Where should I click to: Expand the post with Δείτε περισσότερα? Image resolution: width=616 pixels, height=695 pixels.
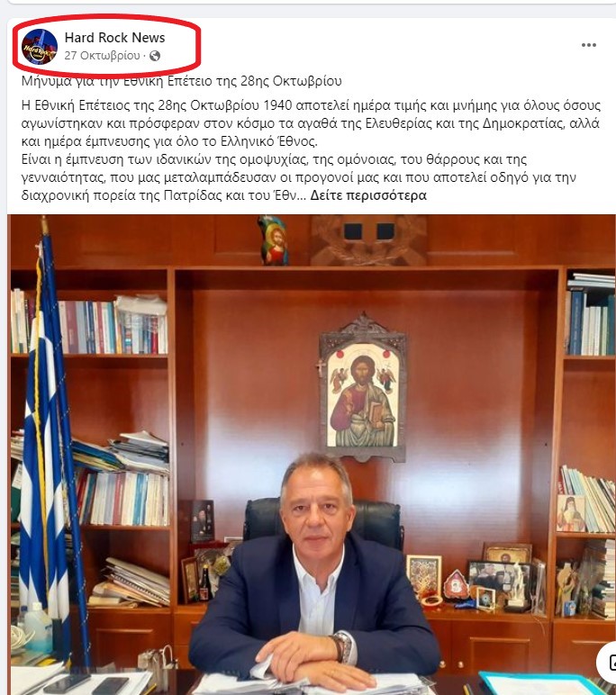pos(368,195)
